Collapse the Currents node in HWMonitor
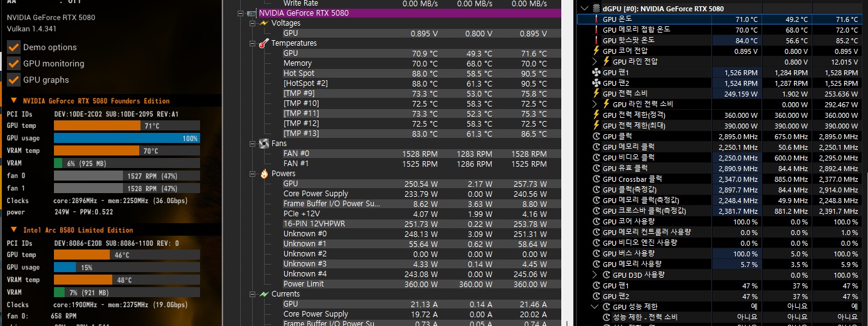The width and height of the screenshot is (868, 326). click(x=252, y=294)
